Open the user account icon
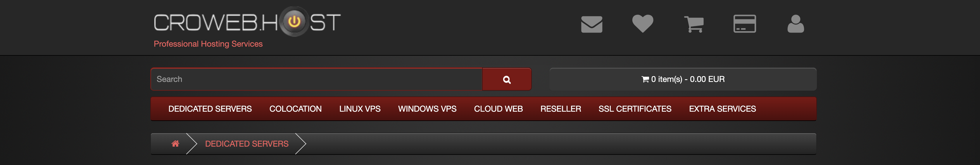 (x=796, y=24)
